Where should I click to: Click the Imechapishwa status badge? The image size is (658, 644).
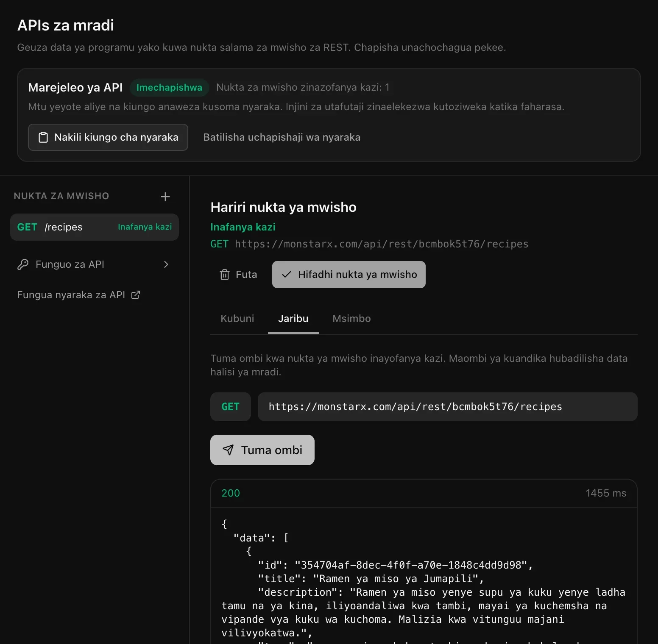169,88
